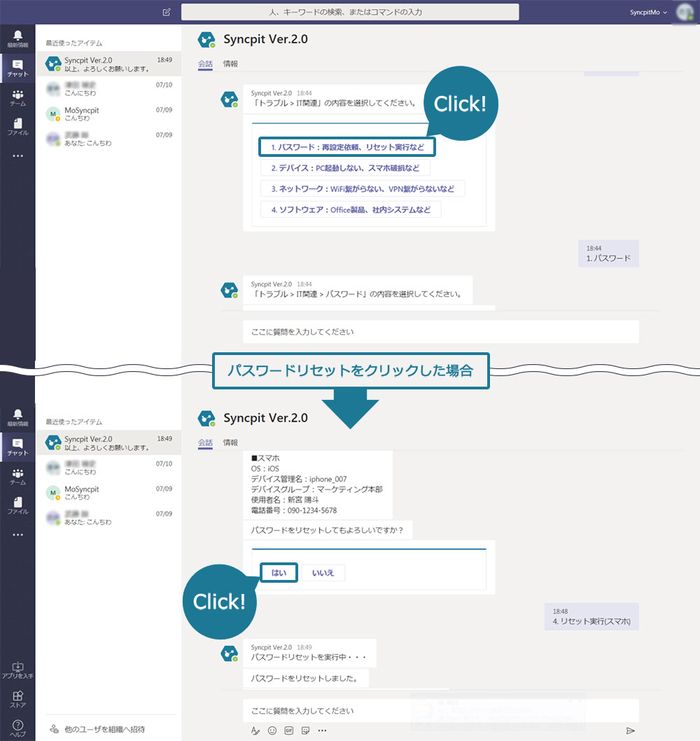The height and width of the screenshot is (741, 700).
Task: Click the question input in lower screenshot
Action: [x=441, y=711]
